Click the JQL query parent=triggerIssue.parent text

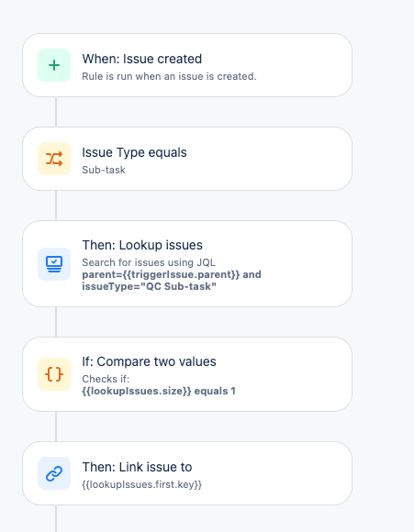click(172, 281)
